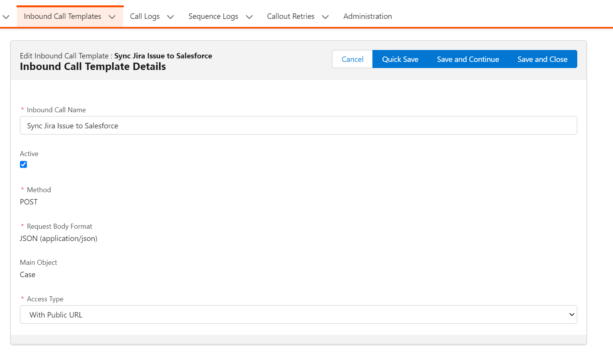Open the Access Type dropdown
The width and height of the screenshot is (613, 364).
pos(298,314)
